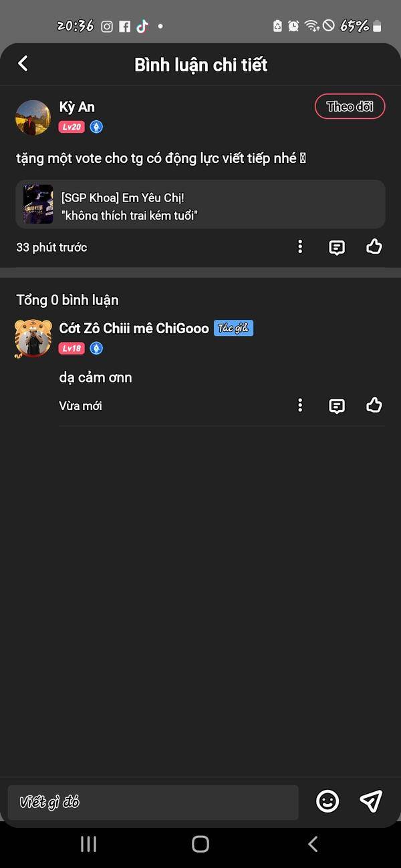401x868 pixels.
Task: Open the emoji picker
Action: point(327,801)
